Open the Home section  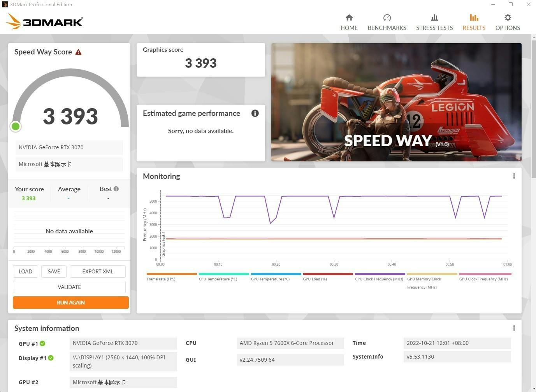coord(349,23)
